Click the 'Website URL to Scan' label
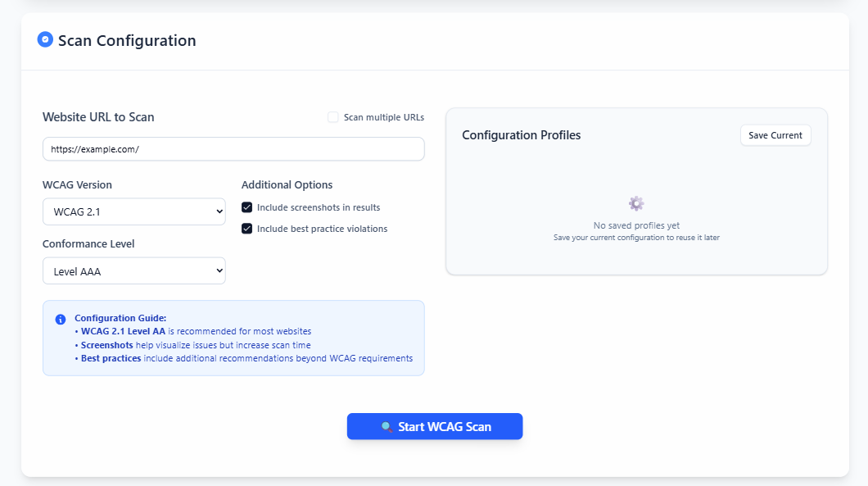The height and width of the screenshot is (486, 868). tap(98, 117)
